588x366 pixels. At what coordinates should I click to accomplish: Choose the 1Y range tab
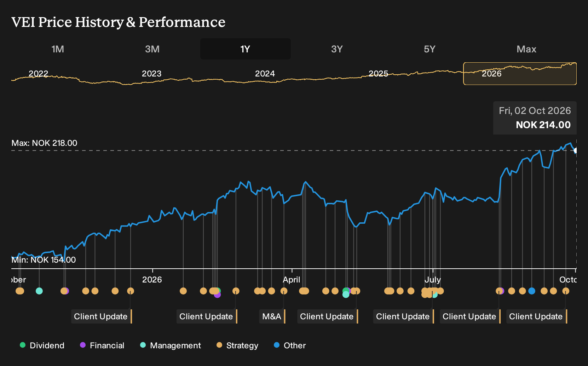[x=246, y=49]
